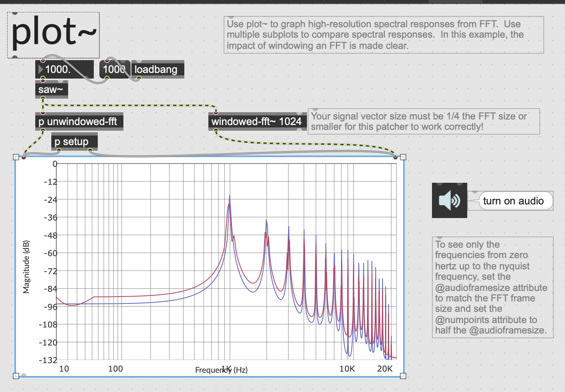Image resolution: width=565 pixels, height=392 pixels.
Task: Select the loadbang object
Action: [157, 69]
